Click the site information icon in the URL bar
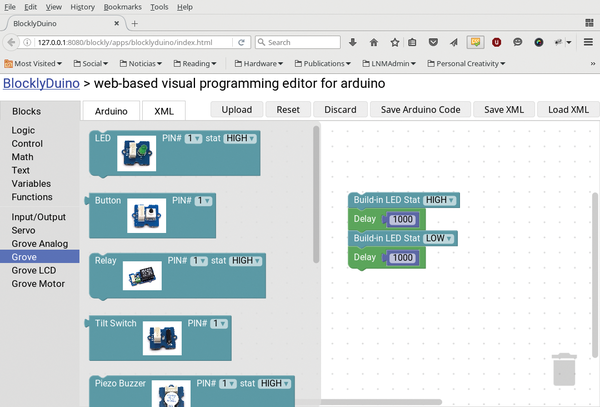600x407 pixels. click(x=27, y=42)
